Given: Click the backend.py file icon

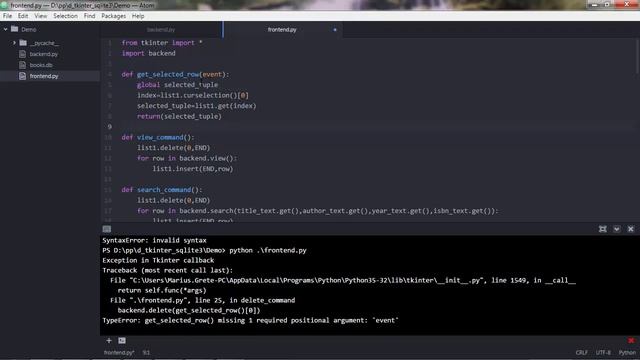Looking at the screenshot, I should pos(22,54).
